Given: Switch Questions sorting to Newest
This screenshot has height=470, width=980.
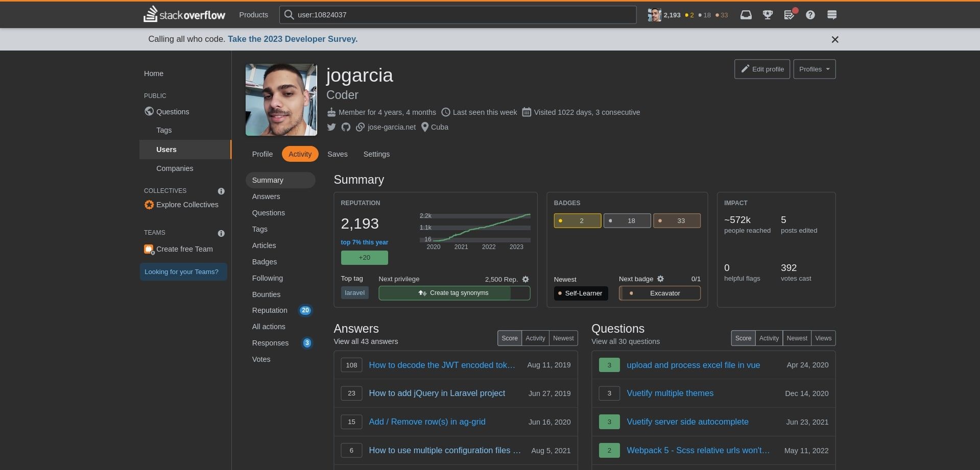Looking at the screenshot, I should (x=797, y=338).
